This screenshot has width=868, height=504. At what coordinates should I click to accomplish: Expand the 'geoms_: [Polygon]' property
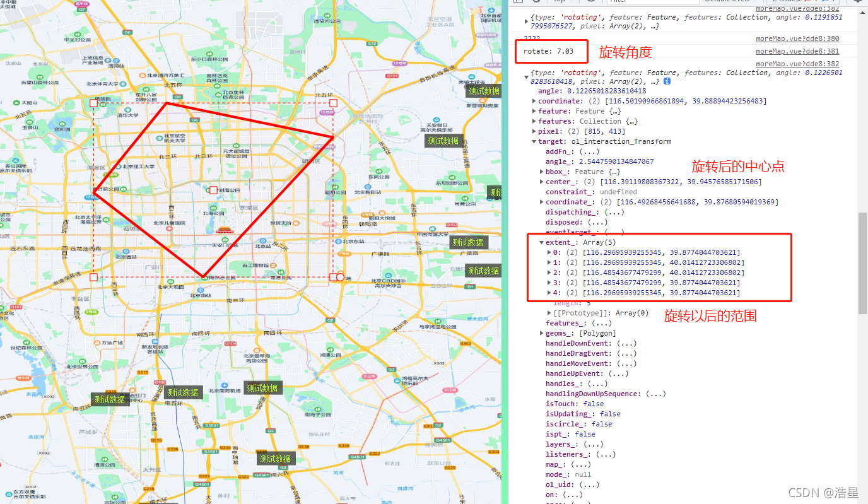pos(542,333)
